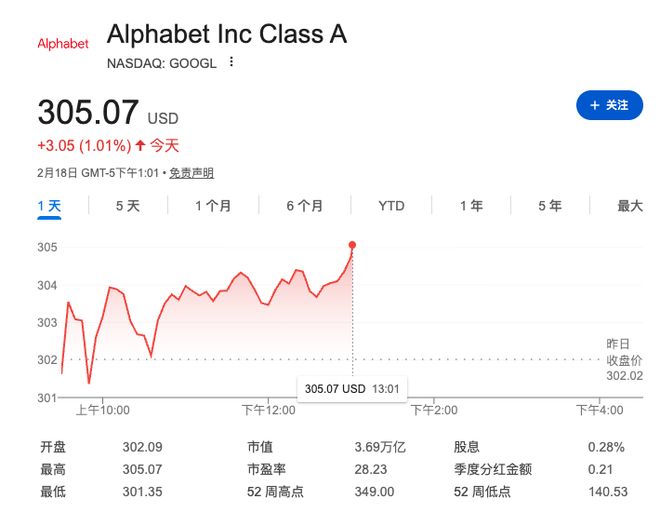Click the 市值 3.69万亿 value

(380, 447)
